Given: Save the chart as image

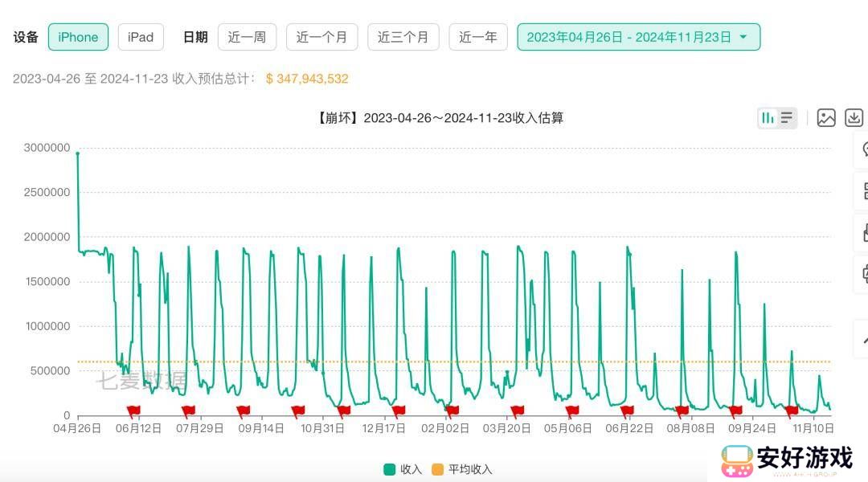Looking at the screenshot, I should tap(826, 118).
